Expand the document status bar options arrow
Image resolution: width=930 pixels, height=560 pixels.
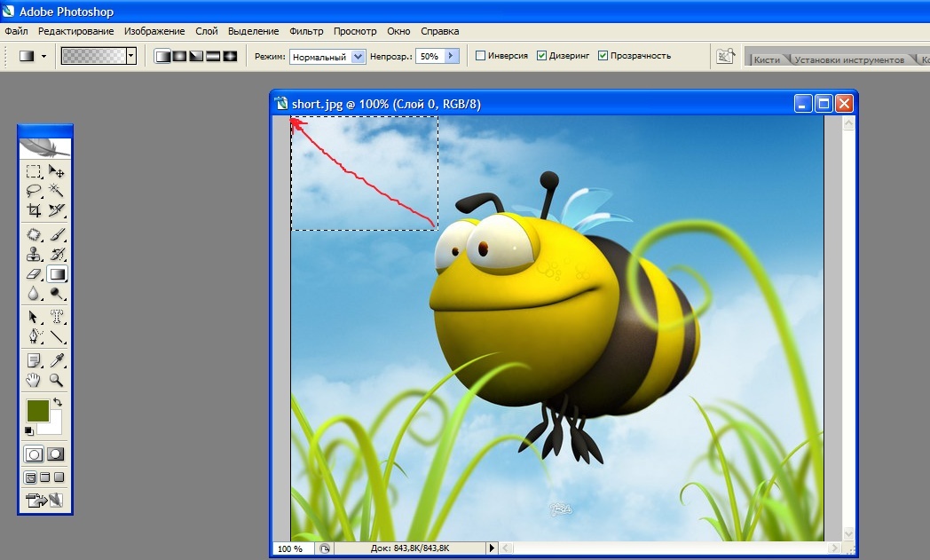[x=491, y=548]
